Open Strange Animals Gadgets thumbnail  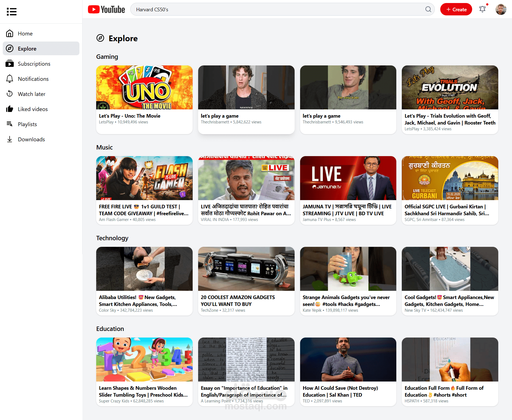(348, 269)
